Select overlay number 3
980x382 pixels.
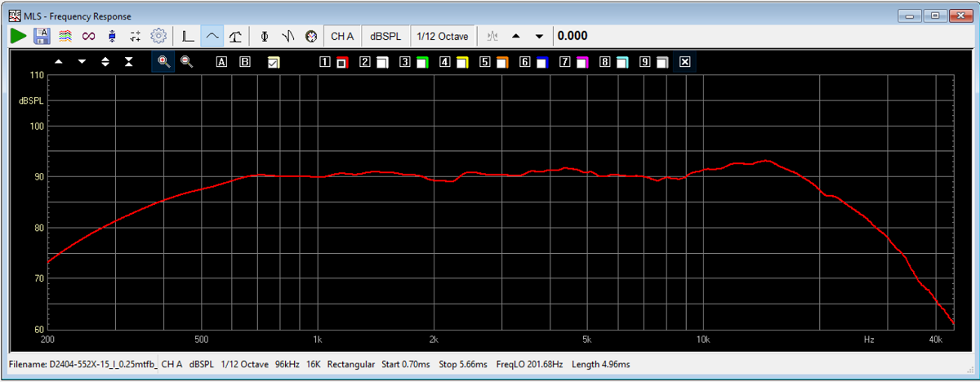coord(404,62)
